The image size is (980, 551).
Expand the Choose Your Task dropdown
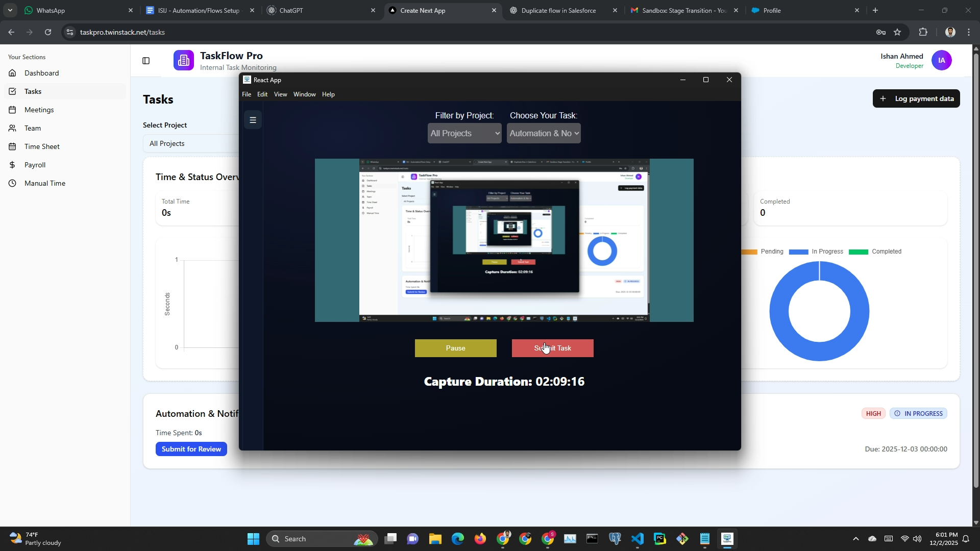(543, 133)
